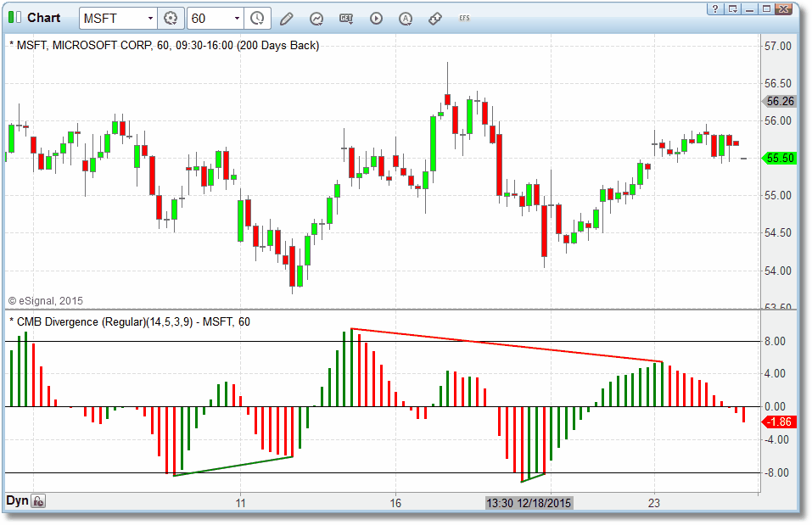Viewport: 812px width, 525px height.
Task: Open the window options dropdown icon
Action: [x=733, y=8]
